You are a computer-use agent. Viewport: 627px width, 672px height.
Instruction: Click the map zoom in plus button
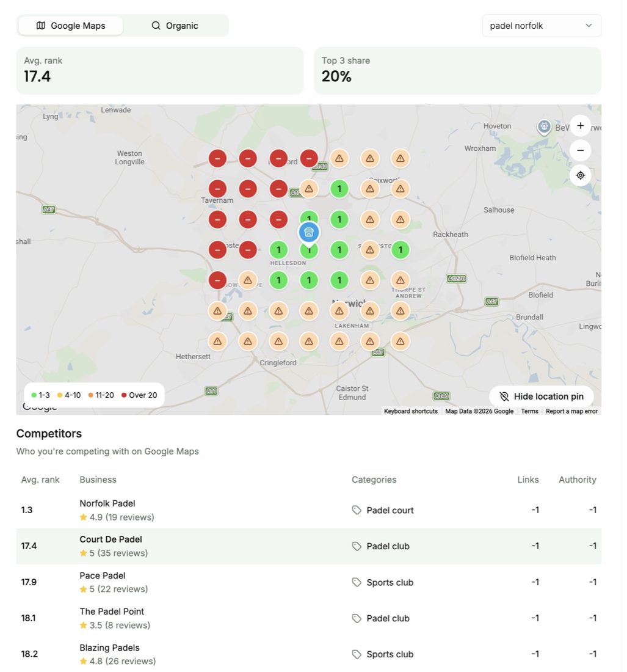[581, 126]
